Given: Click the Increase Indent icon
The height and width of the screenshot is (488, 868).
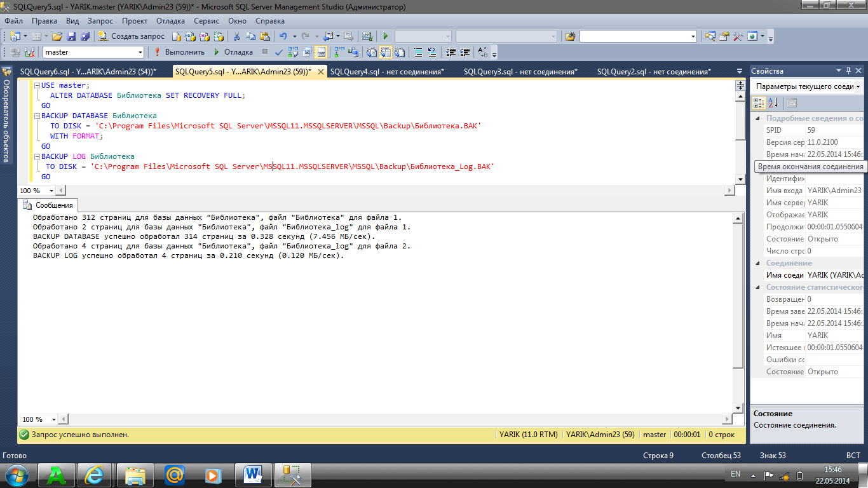Looking at the screenshot, I should (465, 52).
